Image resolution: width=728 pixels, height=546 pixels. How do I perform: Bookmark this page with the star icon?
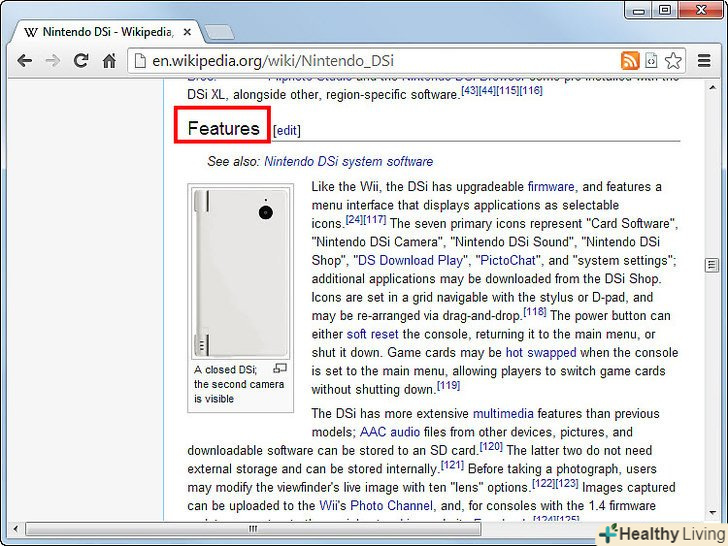[x=673, y=61]
